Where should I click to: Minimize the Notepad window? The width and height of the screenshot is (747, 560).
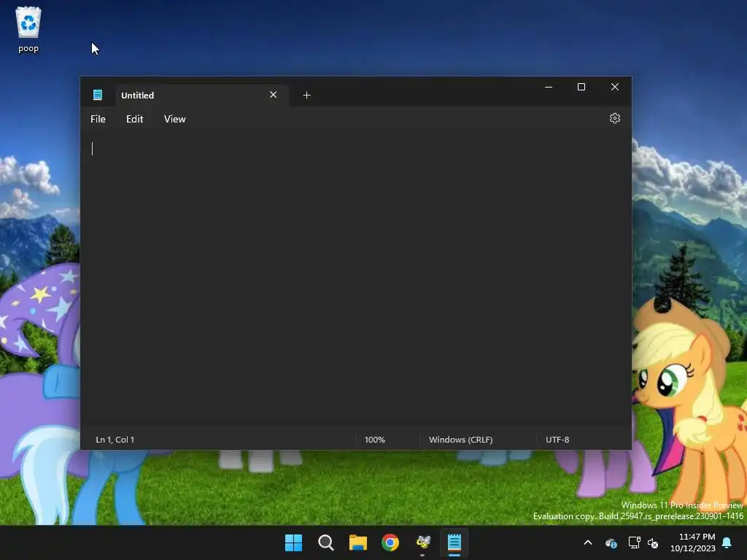point(549,87)
